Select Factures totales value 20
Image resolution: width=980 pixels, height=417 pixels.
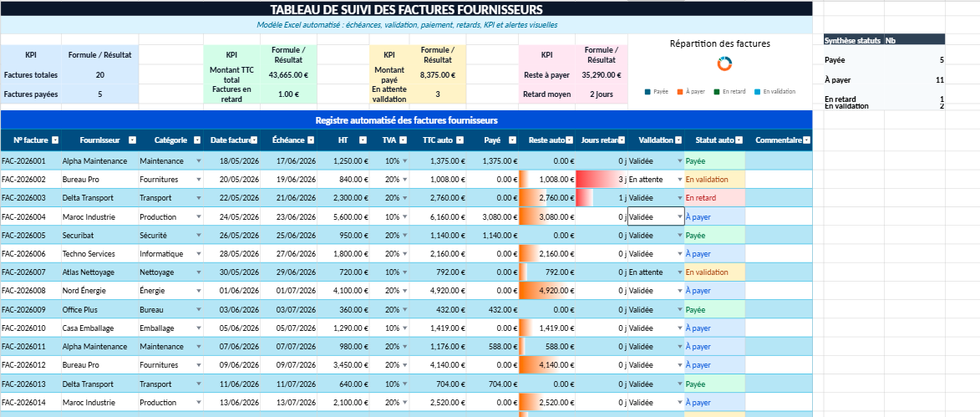99,74
